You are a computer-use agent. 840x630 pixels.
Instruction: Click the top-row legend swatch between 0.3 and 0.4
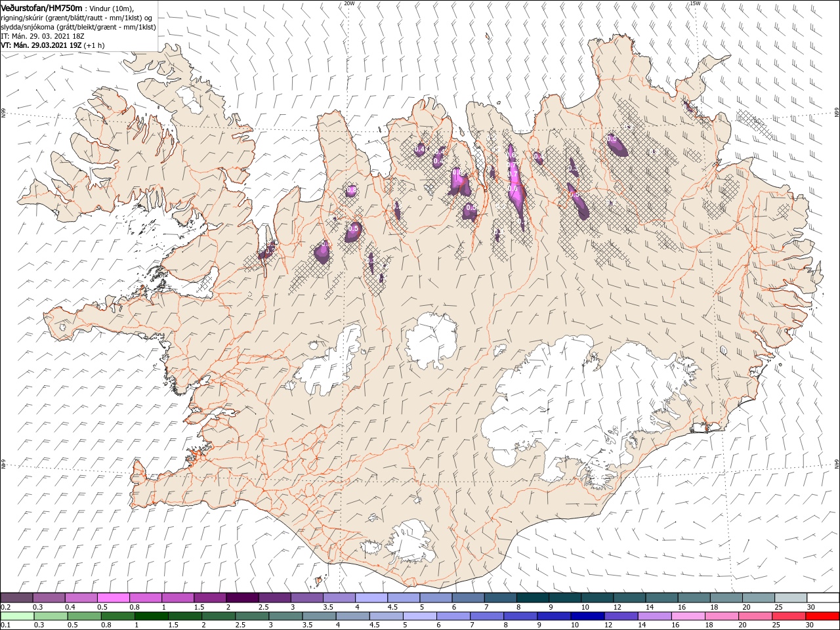point(49,598)
